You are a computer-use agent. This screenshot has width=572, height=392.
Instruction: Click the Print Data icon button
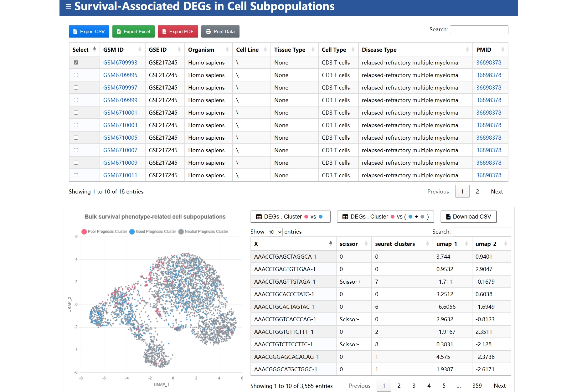coord(208,31)
